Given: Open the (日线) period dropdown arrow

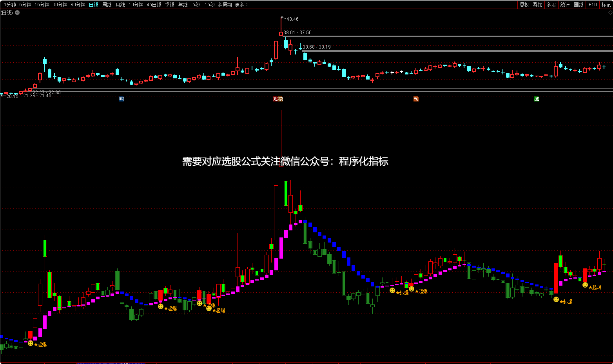Looking at the screenshot, I should [17, 13].
